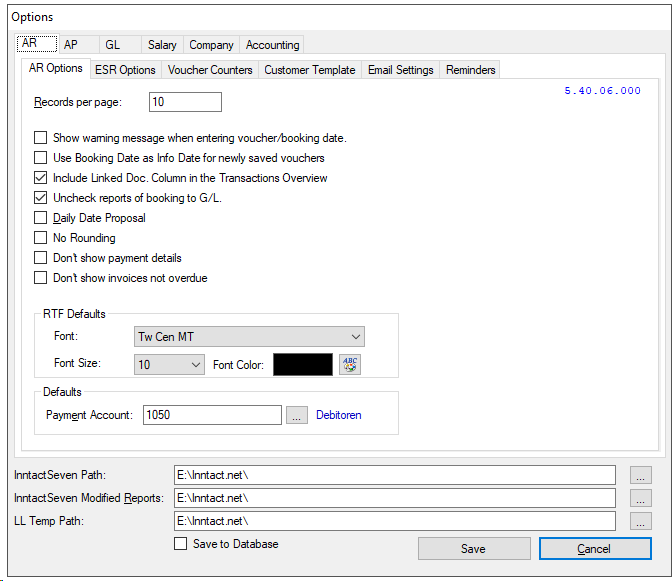Click the InntactSeven Path text field
This screenshot has width=672, height=581.
click(x=395, y=475)
